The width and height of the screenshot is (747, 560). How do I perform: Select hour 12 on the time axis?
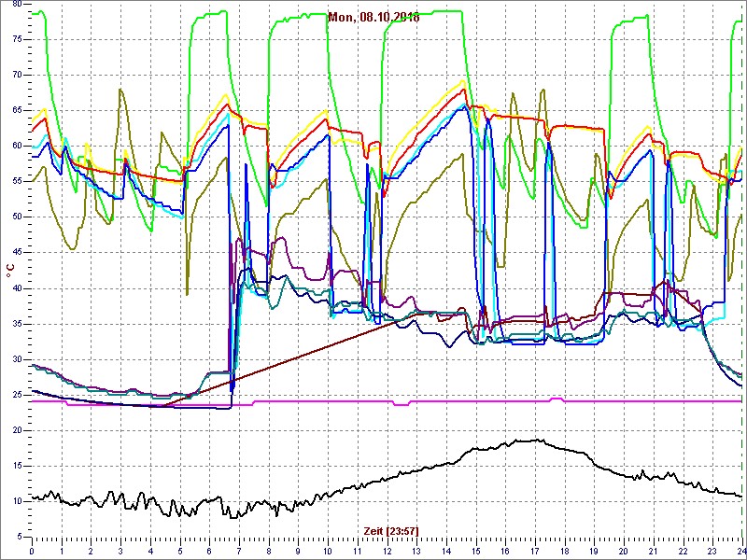click(x=388, y=550)
